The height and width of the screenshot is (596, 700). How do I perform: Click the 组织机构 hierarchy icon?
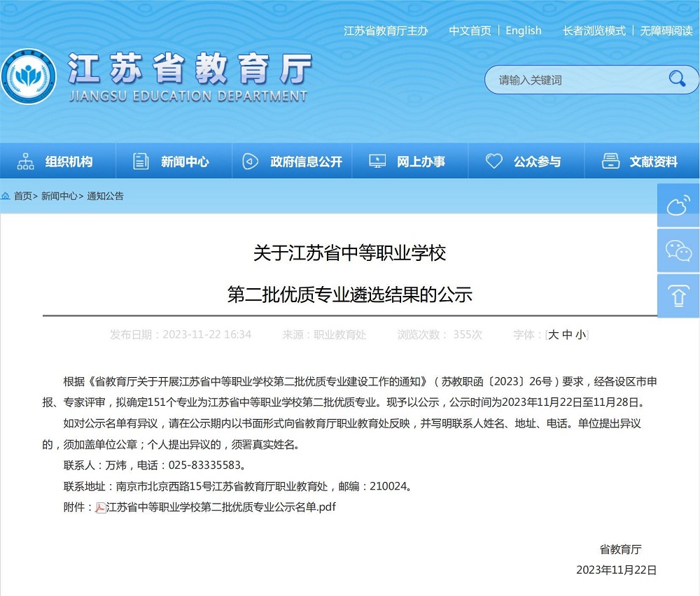pyautogui.click(x=26, y=162)
